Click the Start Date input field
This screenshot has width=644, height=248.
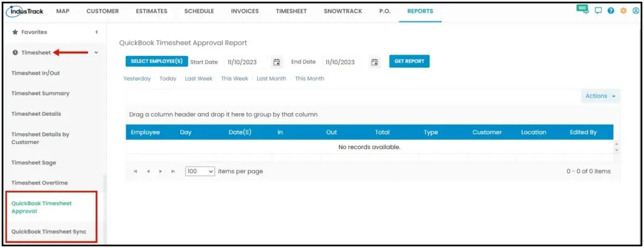[x=247, y=62]
